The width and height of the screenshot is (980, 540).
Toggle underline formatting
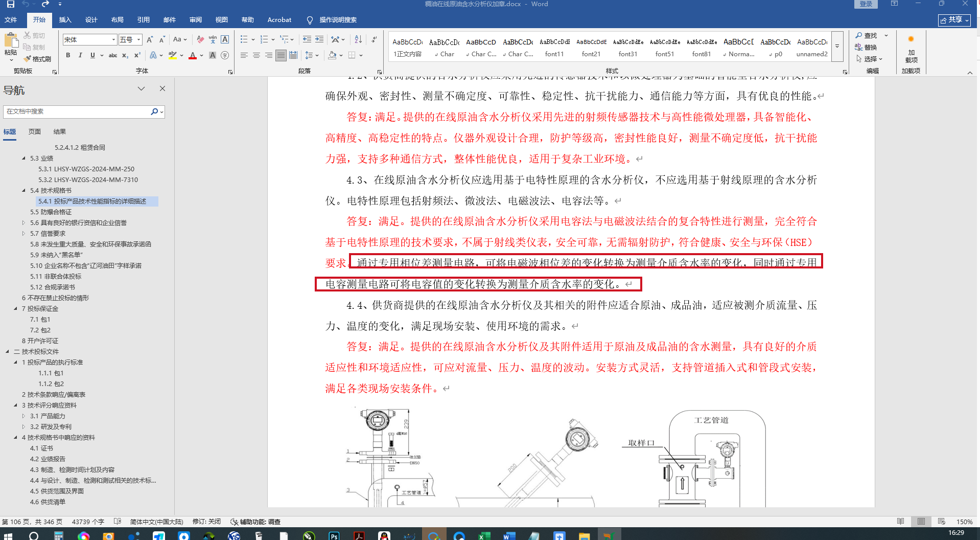click(x=92, y=55)
